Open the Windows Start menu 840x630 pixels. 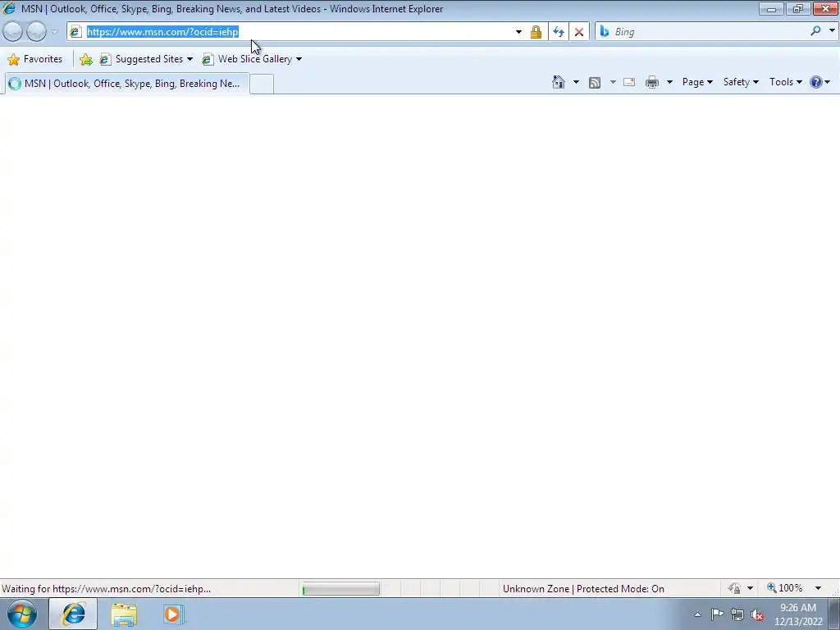click(22, 614)
